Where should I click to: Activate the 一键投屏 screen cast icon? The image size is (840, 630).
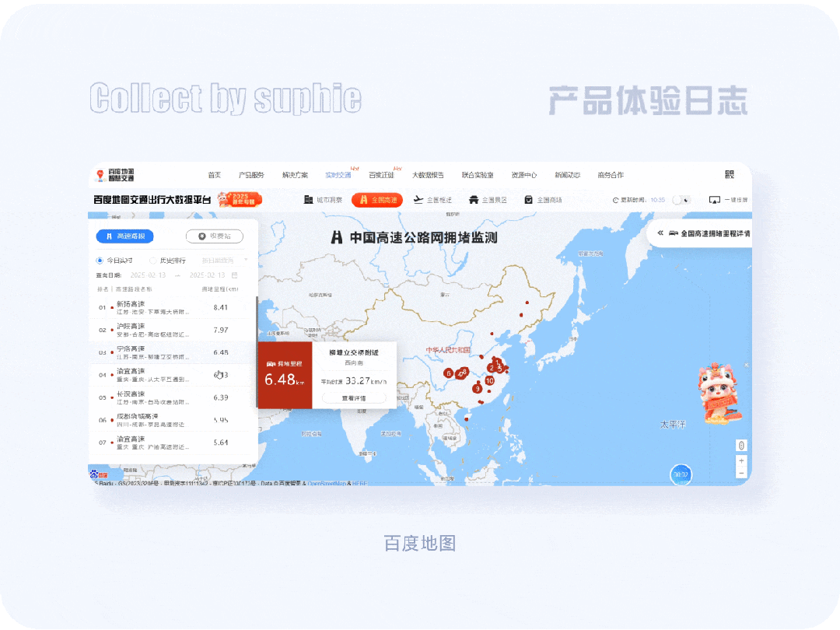click(x=716, y=199)
